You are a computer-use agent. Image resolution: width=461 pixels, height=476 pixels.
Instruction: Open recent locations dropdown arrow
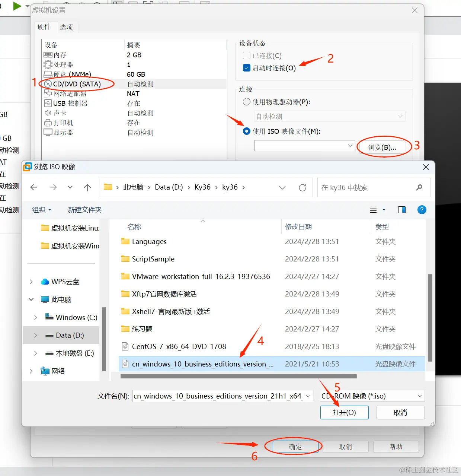click(x=70, y=187)
